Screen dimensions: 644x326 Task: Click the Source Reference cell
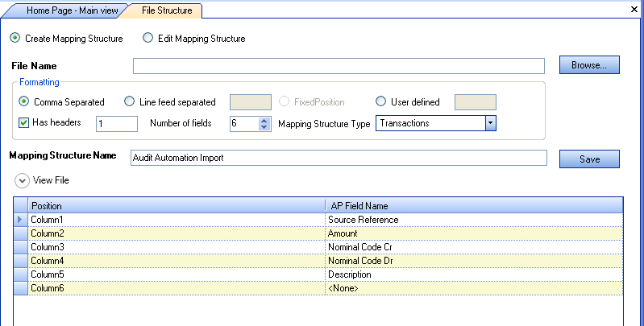(475, 220)
